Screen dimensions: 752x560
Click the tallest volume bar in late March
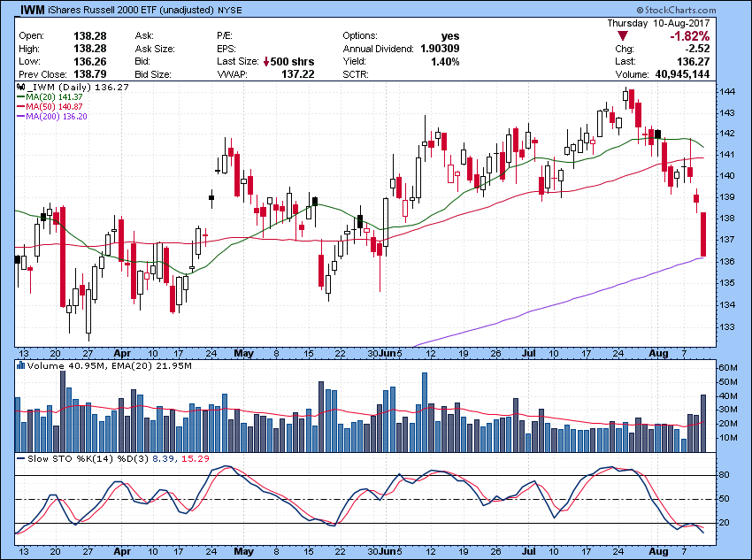pos(62,411)
